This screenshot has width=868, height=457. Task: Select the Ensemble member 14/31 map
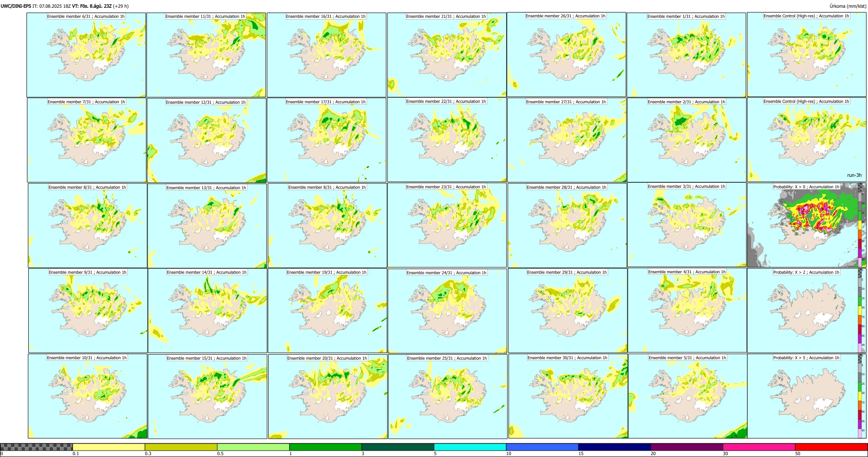(x=207, y=311)
